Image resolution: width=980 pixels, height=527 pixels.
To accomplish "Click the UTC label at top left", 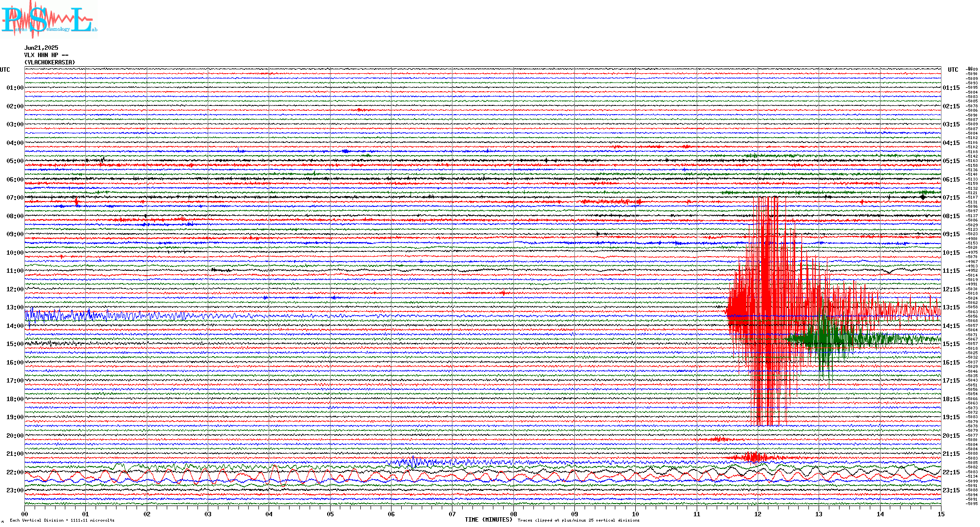I will (5, 70).
